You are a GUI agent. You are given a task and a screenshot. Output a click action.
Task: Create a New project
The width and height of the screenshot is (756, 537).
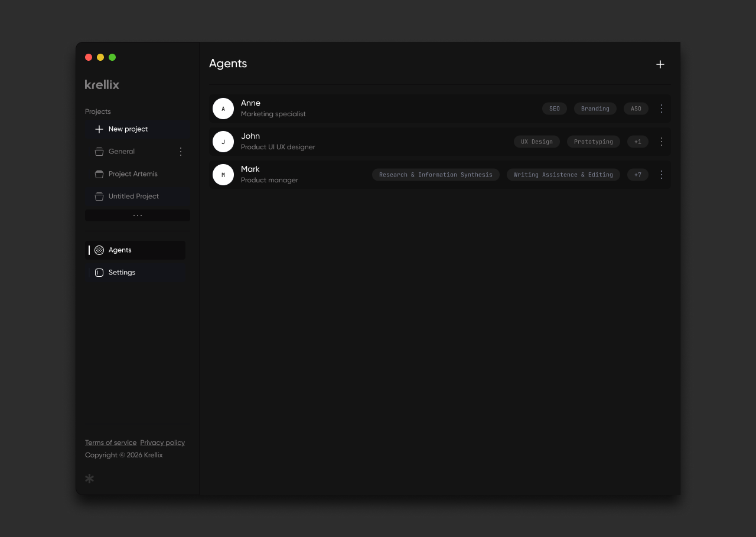click(138, 129)
